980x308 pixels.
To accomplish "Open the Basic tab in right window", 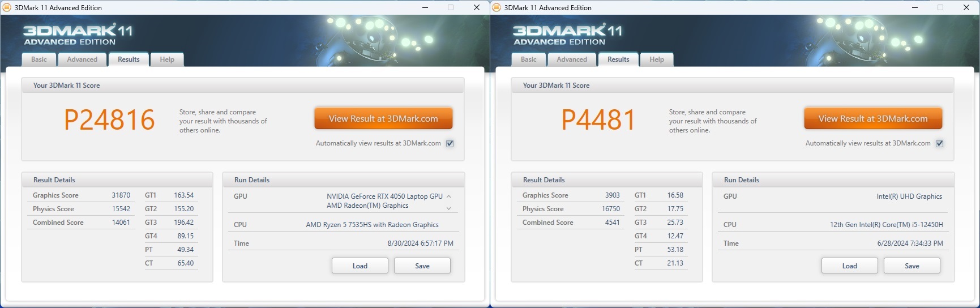I will point(529,59).
